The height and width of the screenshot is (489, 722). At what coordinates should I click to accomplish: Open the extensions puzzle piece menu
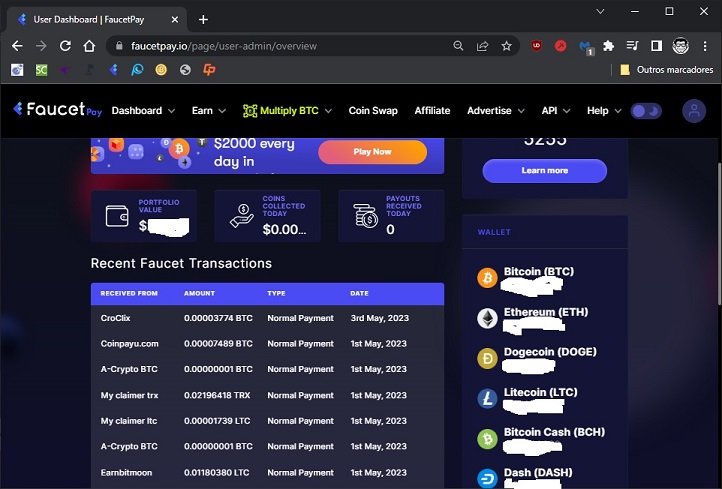click(608, 46)
